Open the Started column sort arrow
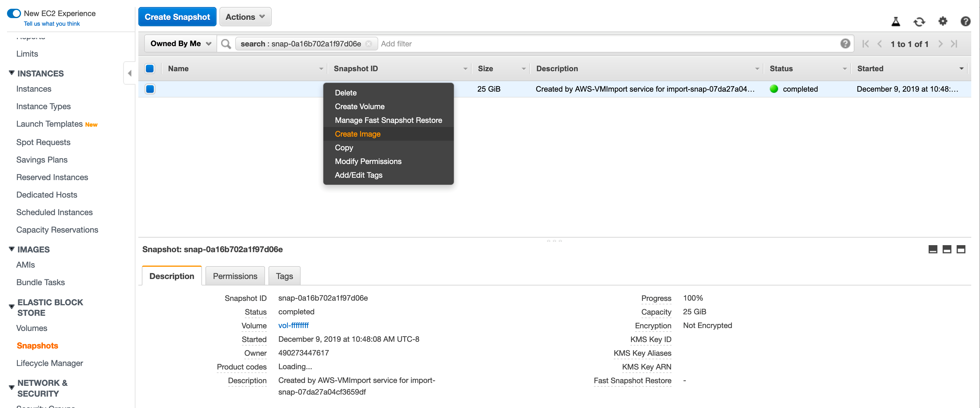The image size is (980, 408). pos(961,69)
